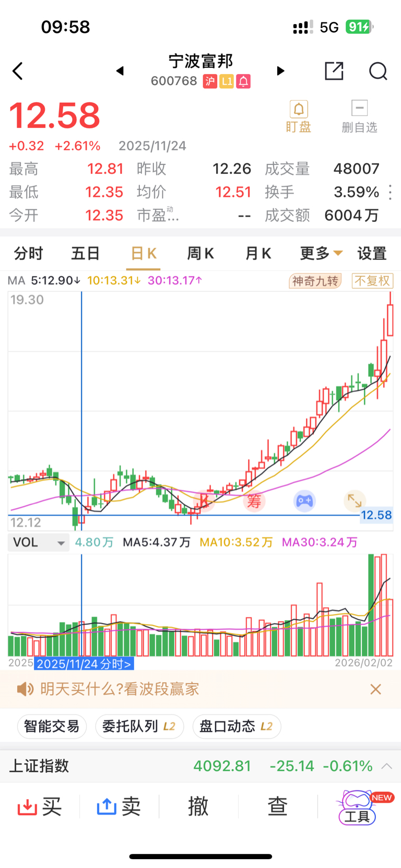Viewport: 401px width, 868px height.
Task: Tap the MA5:4.37万 volume value
Action: pos(157,542)
